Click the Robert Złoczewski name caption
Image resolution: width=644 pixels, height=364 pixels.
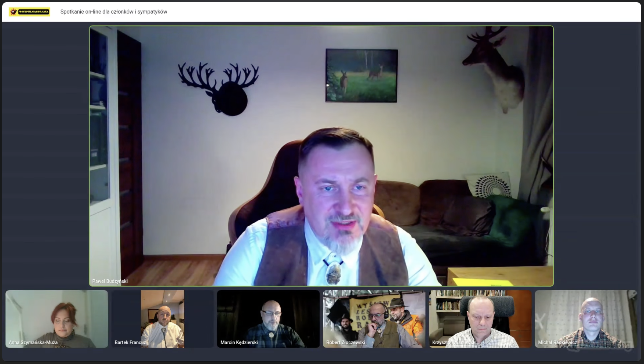[345, 342]
